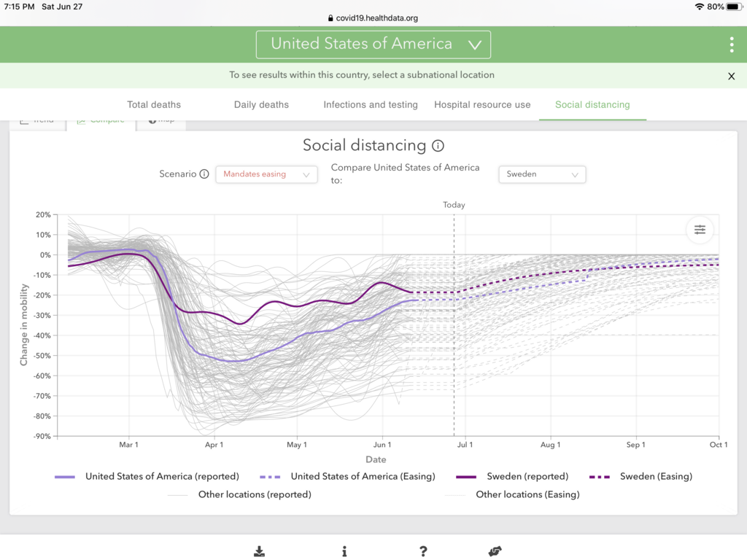The height and width of the screenshot is (560, 747).
Task: Dismiss the subnational location banner
Action: (x=731, y=76)
